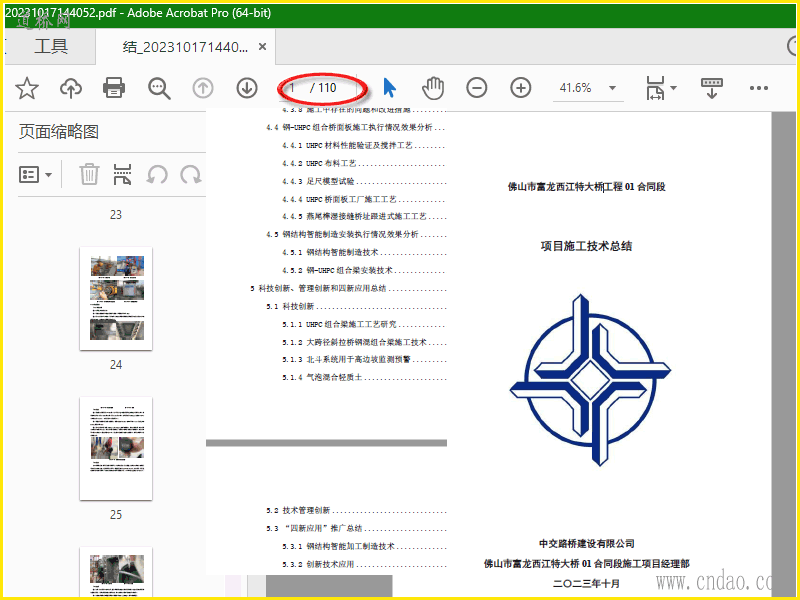The image size is (800, 600).
Task: Select page 25 thumbnail
Action: click(x=116, y=448)
